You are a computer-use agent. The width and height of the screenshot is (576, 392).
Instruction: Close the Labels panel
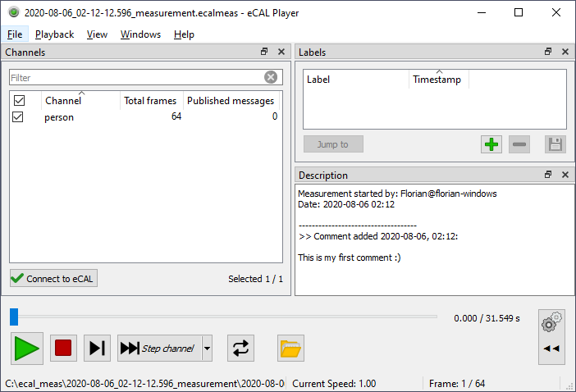[x=565, y=52]
